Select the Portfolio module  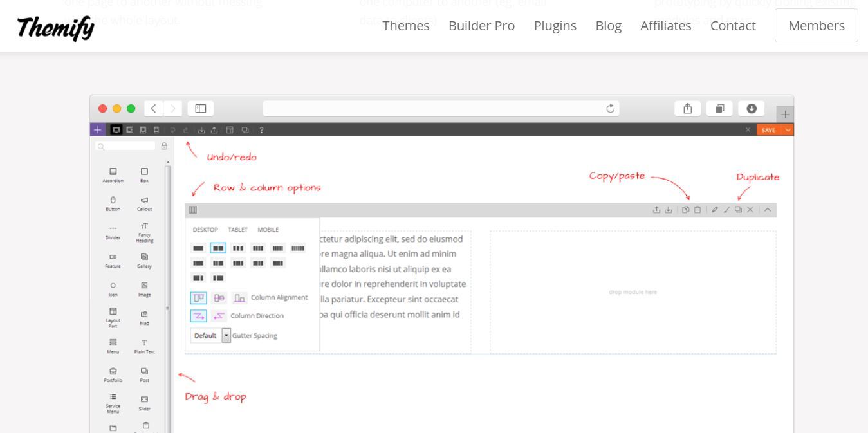[x=113, y=374]
